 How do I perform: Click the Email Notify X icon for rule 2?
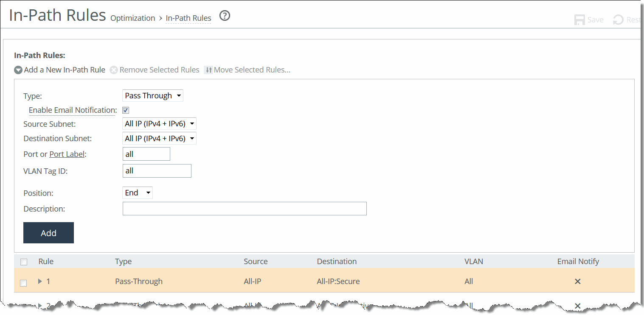[577, 306]
